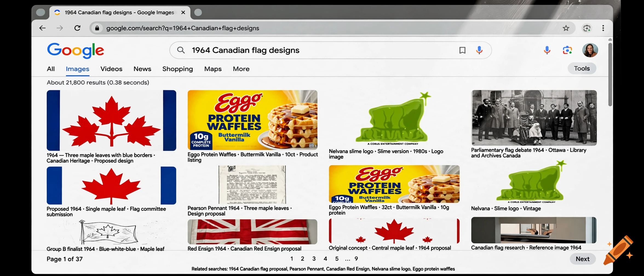The height and width of the screenshot is (276, 644).
Task: Open a new tab with the circle button
Action: point(198,12)
